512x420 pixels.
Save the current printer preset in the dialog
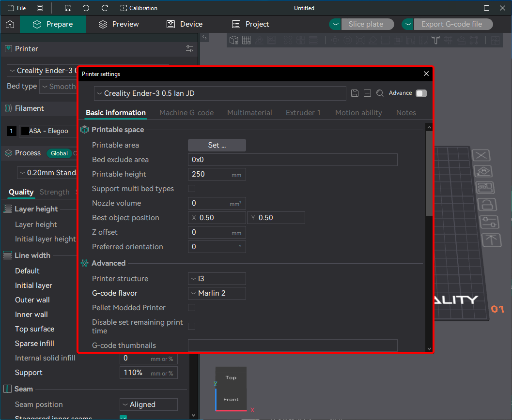pos(355,93)
